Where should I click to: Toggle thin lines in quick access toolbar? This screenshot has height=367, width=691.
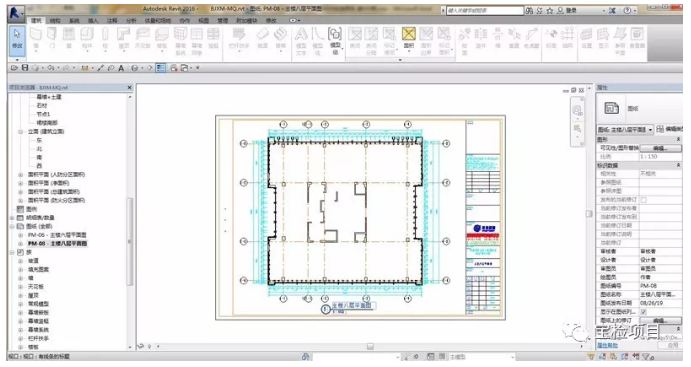click(160, 68)
